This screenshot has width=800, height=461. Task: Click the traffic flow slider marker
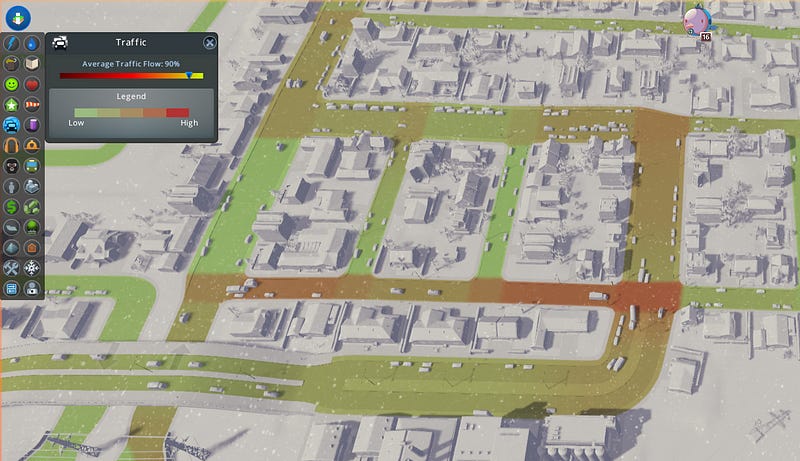[x=189, y=75]
